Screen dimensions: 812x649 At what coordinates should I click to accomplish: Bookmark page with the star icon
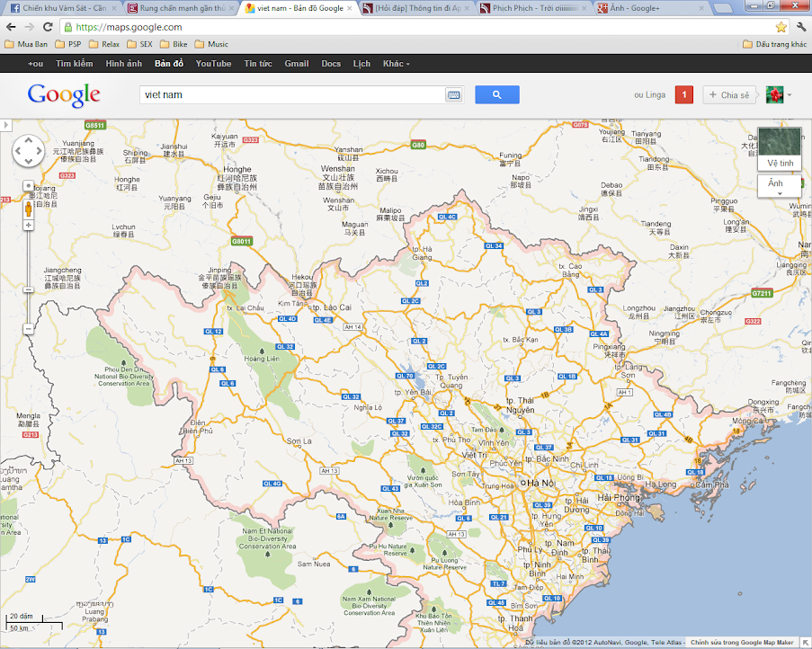pos(781,27)
